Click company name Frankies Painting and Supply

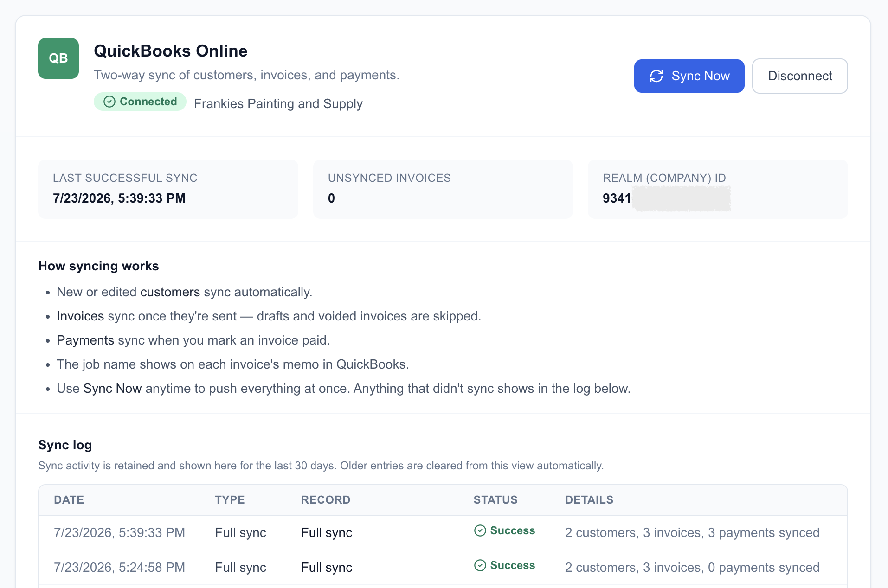(278, 103)
